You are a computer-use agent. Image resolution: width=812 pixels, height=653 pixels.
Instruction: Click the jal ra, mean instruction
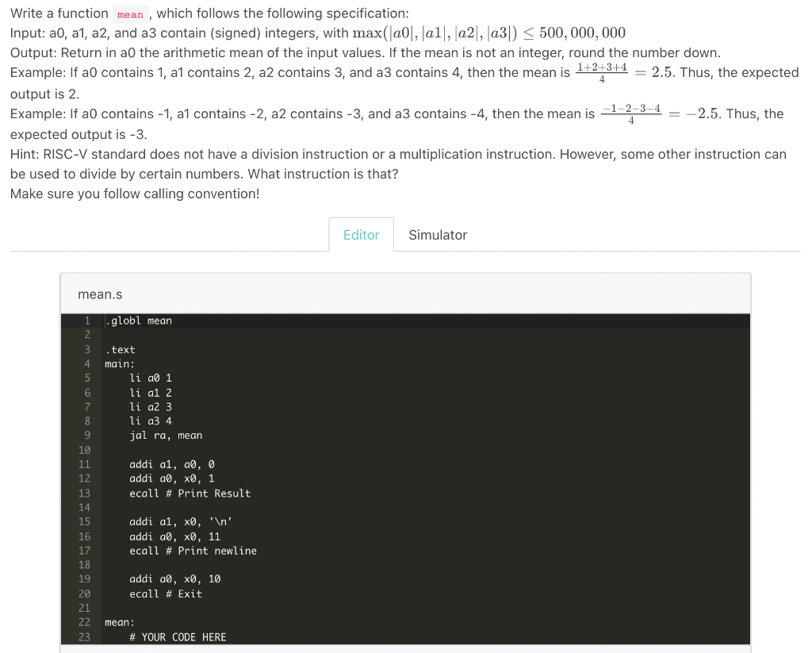pos(165,435)
